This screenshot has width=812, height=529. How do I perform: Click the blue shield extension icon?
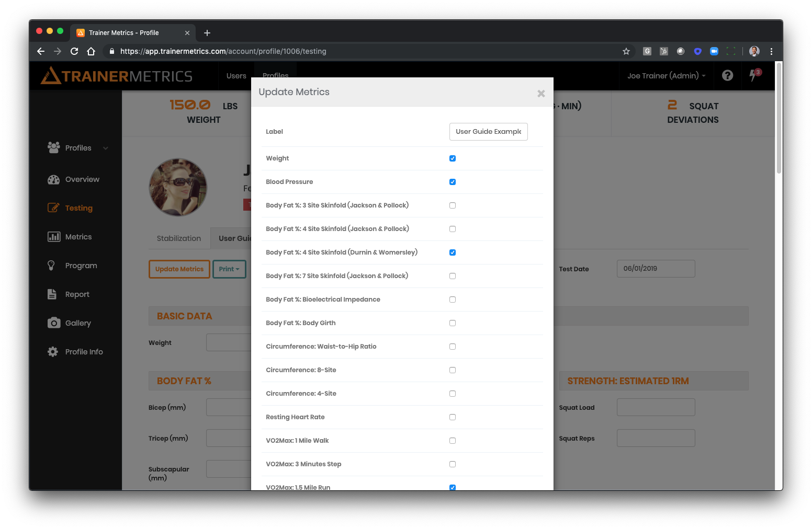point(697,51)
